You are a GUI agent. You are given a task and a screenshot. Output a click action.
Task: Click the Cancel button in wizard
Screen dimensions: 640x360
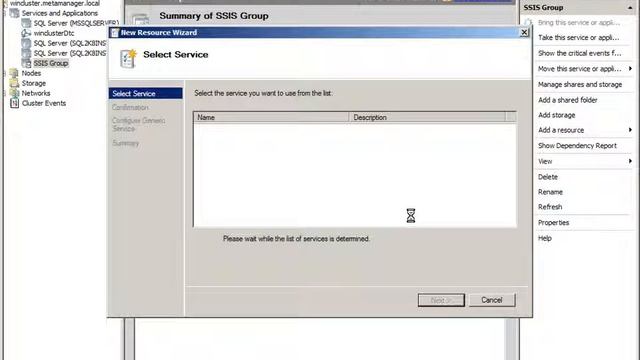(492, 300)
